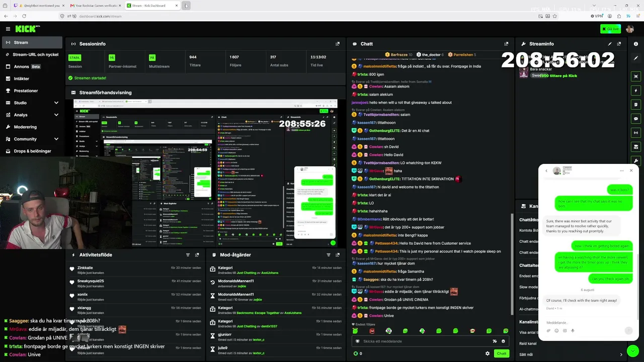The height and width of the screenshot is (362, 644).
Task: Click the STABIL session status badge
Action: point(74,58)
